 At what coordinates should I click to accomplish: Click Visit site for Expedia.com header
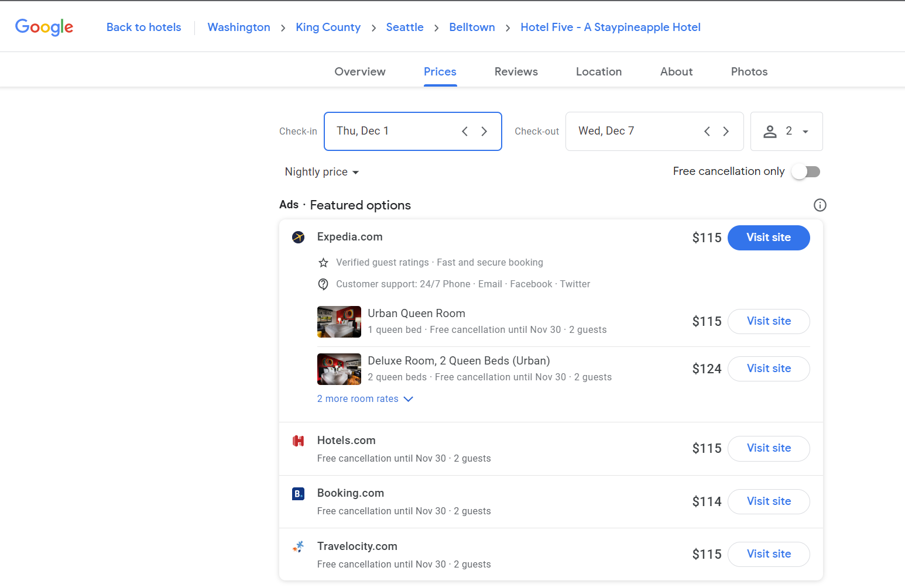[x=768, y=238]
